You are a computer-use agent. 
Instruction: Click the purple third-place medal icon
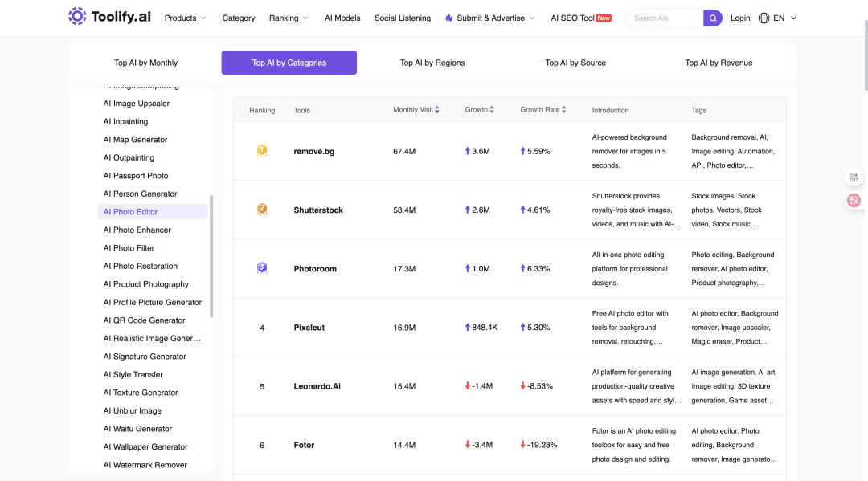[262, 268]
